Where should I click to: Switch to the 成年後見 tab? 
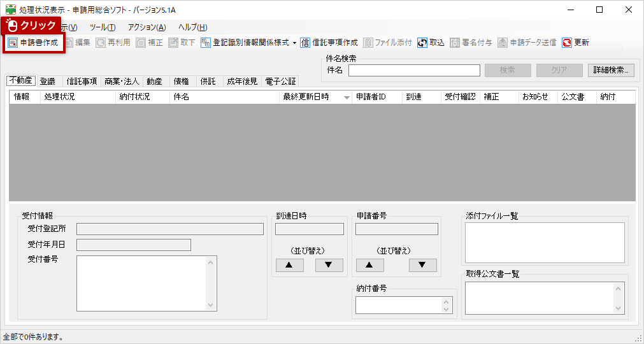pos(242,82)
